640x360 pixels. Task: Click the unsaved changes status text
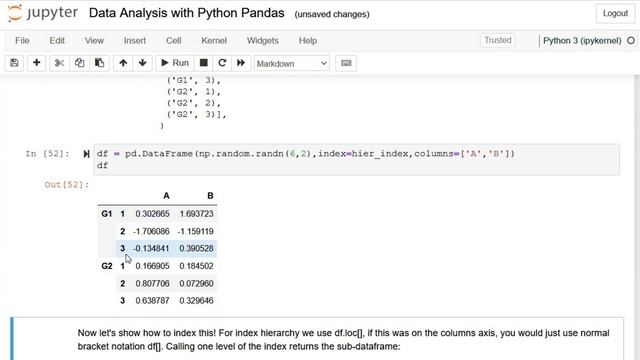[x=332, y=14]
